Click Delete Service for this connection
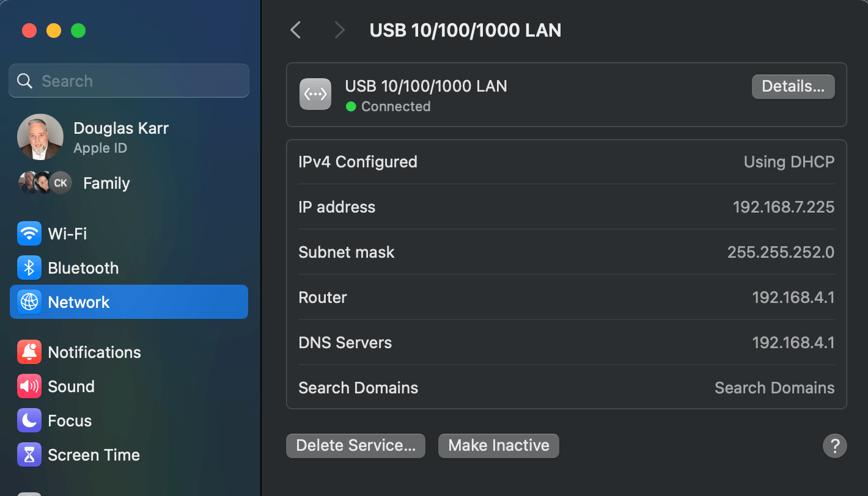Viewport: 868px width, 496px height. coord(355,445)
